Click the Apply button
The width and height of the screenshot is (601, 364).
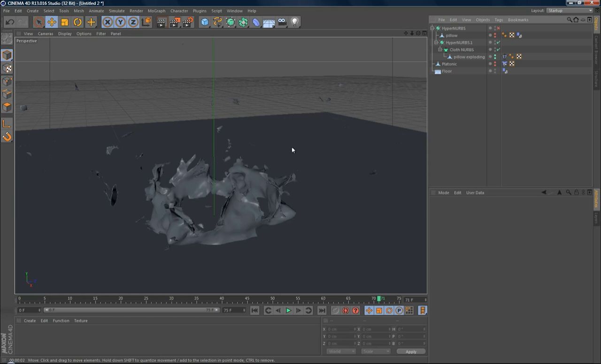[x=411, y=352]
